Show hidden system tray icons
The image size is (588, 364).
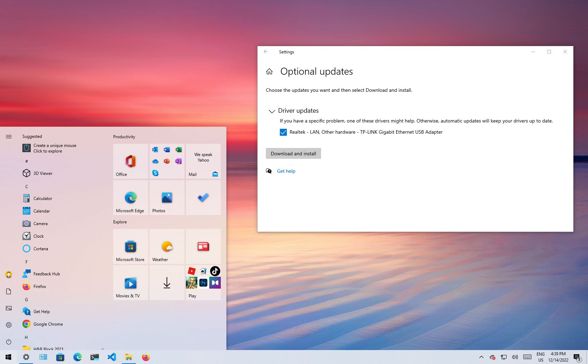481,357
